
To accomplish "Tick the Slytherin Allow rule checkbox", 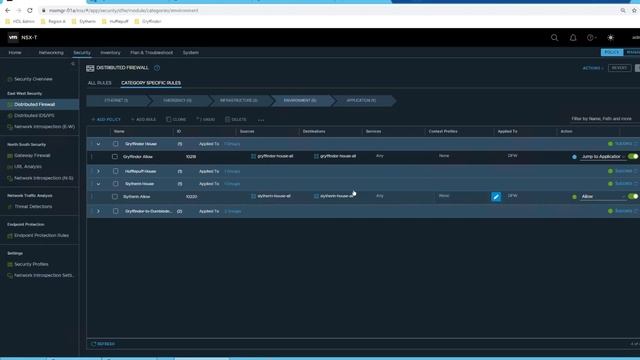I will (115, 197).
